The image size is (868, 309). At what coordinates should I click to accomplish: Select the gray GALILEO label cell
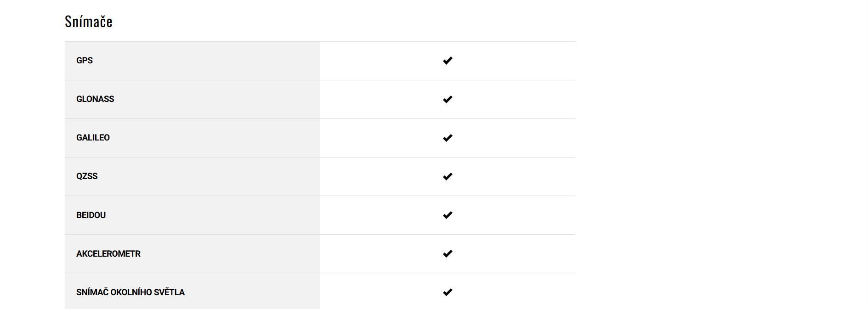coord(207,138)
